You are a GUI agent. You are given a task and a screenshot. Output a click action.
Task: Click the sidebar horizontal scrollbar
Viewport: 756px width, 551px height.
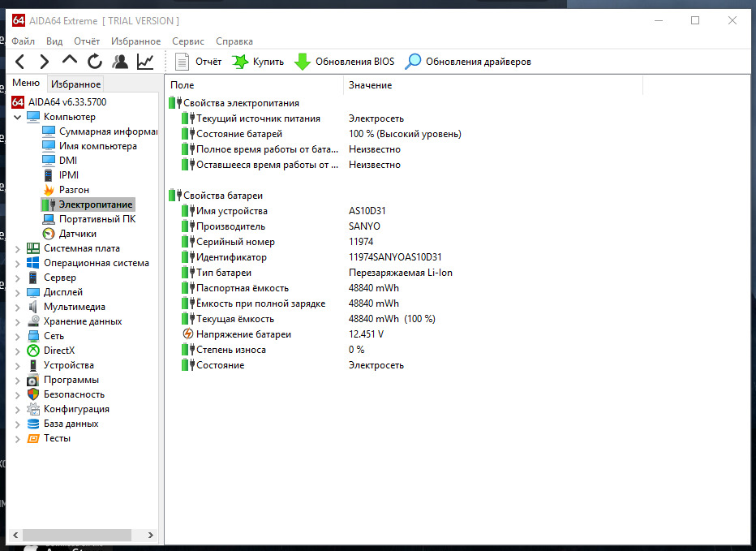(71, 535)
